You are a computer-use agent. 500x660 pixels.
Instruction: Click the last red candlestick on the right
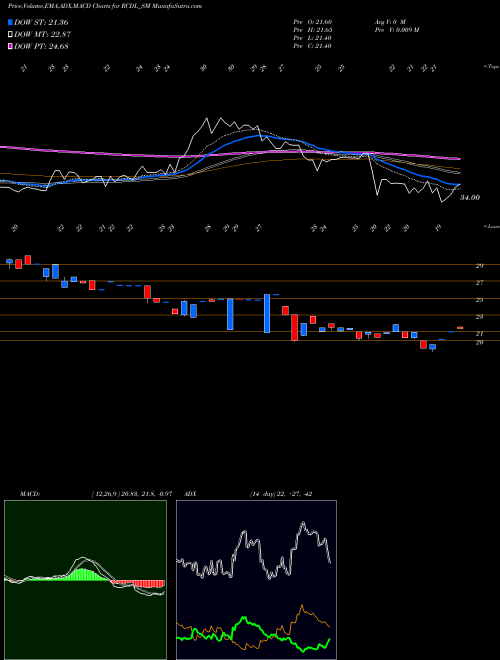[x=460, y=327]
